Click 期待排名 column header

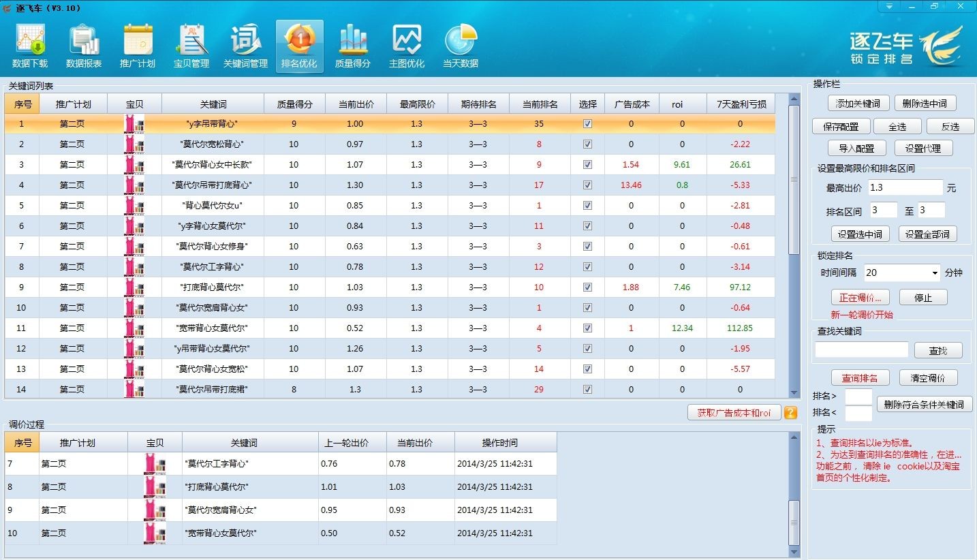pos(478,104)
